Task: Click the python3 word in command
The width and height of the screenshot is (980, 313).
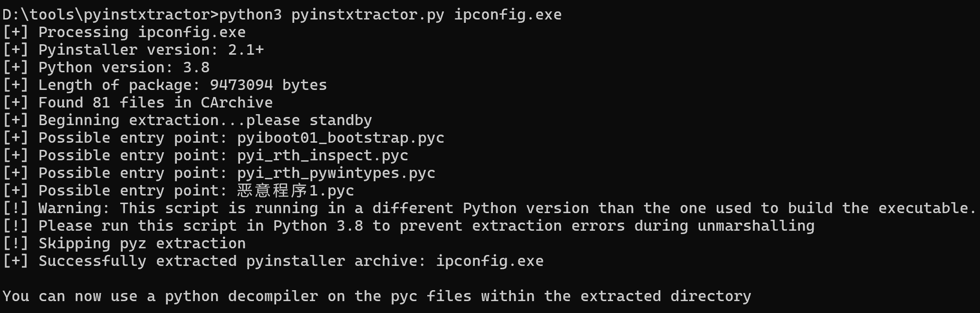Action: 250,15
